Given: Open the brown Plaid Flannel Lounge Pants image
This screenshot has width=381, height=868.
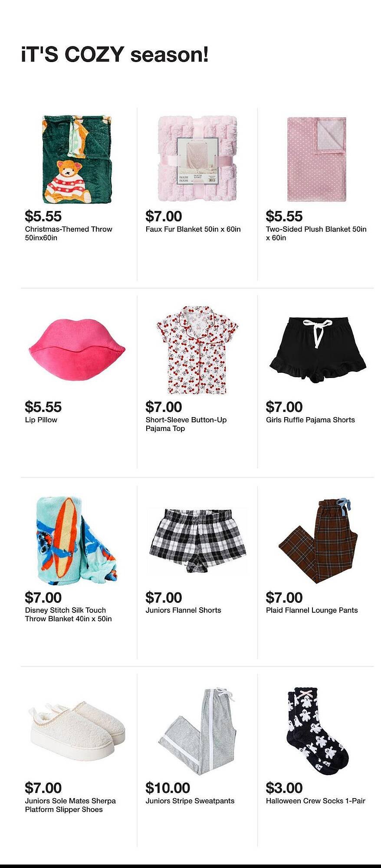Looking at the screenshot, I should click(x=318, y=540).
